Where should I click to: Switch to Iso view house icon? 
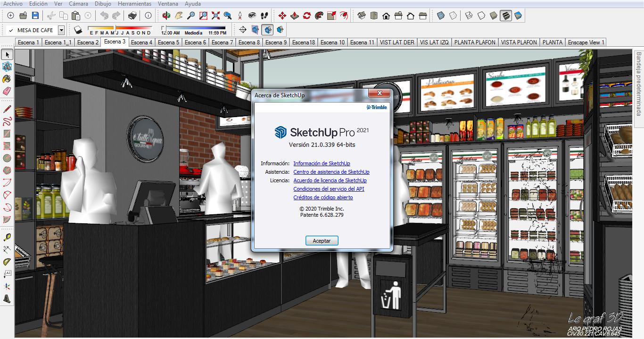362,16
